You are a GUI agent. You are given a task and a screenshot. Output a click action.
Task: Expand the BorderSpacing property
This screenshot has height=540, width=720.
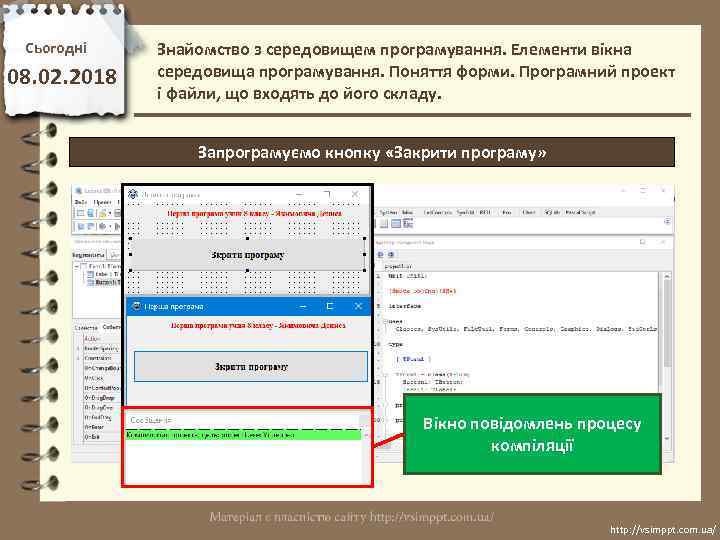click(78, 349)
